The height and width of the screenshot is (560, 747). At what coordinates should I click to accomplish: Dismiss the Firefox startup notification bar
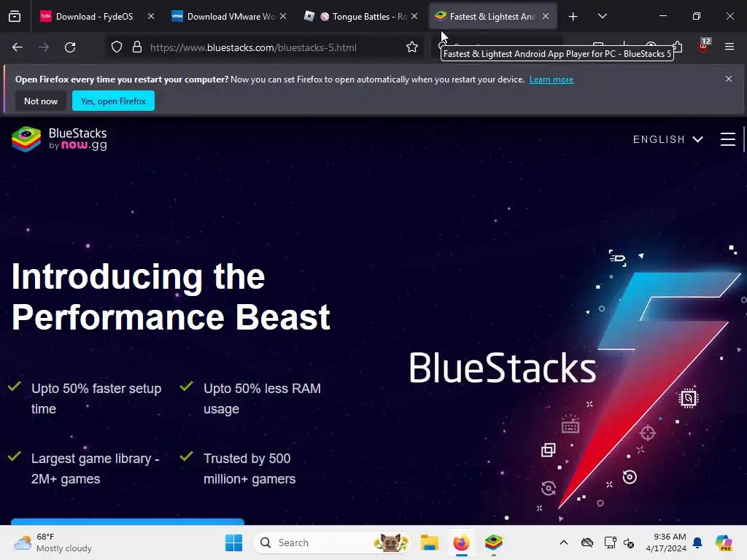729,79
